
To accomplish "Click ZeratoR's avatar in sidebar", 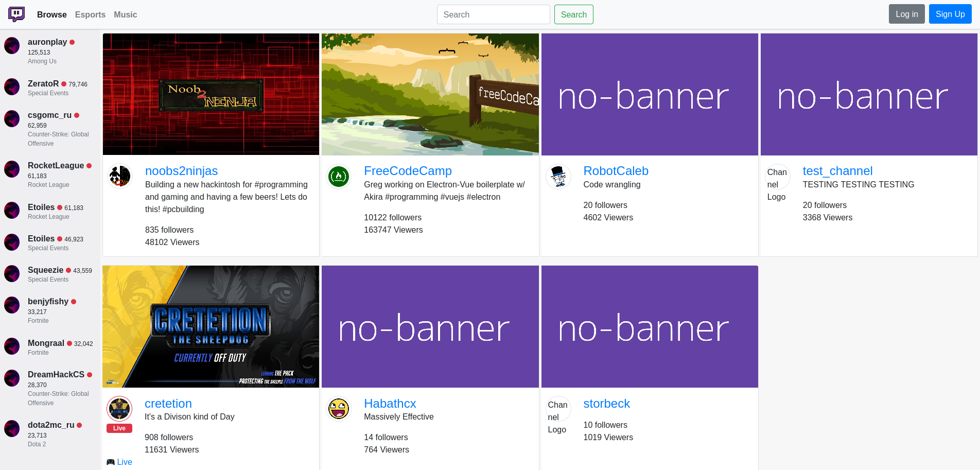I will click(x=12, y=87).
